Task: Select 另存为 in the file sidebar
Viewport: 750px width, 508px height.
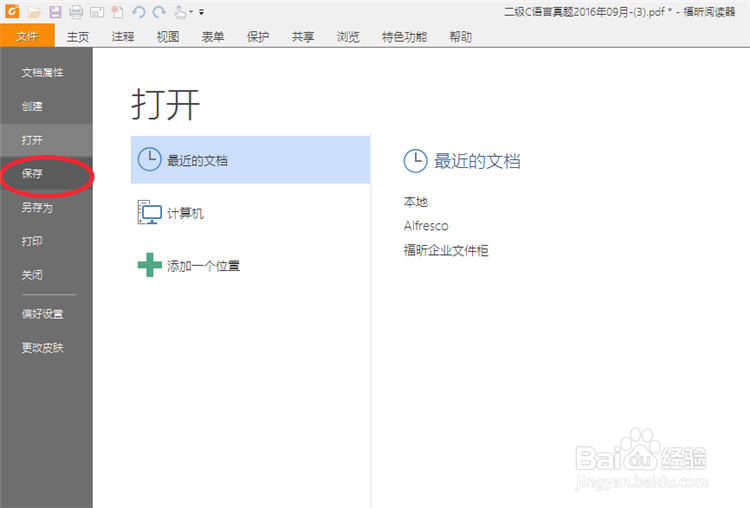Action: coord(46,208)
